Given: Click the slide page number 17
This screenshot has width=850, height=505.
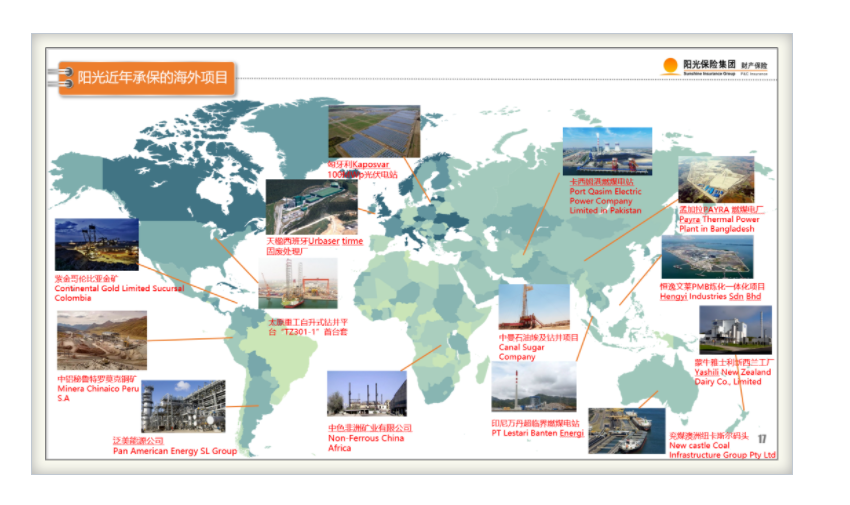Looking at the screenshot, I should point(762,439).
